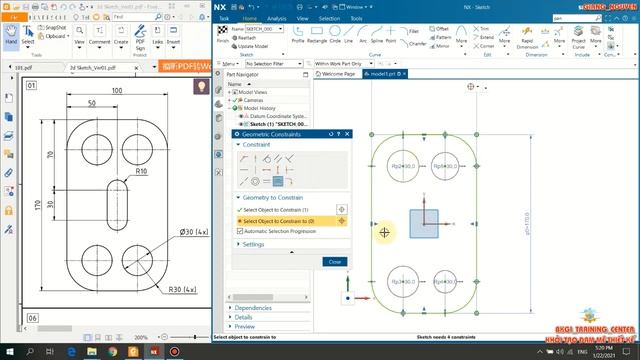Image resolution: width=640 pixels, height=360 pixels.
Task: Switch to the Welcome Page tab
Action: point(336,74)
